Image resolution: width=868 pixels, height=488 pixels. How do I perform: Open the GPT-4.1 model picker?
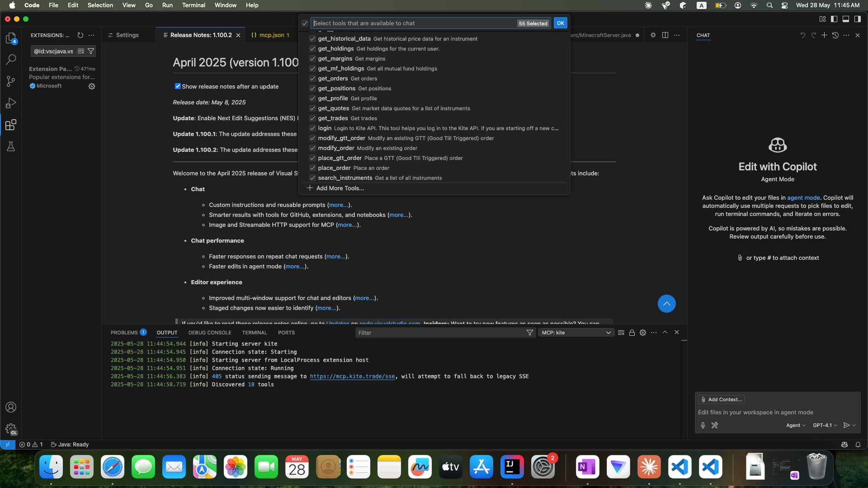tap(825, 425)
